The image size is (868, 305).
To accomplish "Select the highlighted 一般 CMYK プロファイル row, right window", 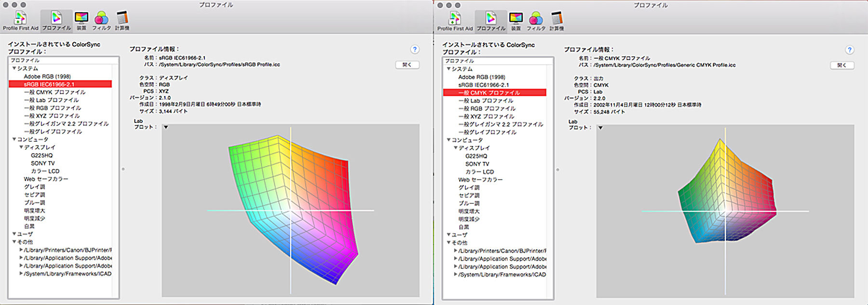I will tap(495, 93).
